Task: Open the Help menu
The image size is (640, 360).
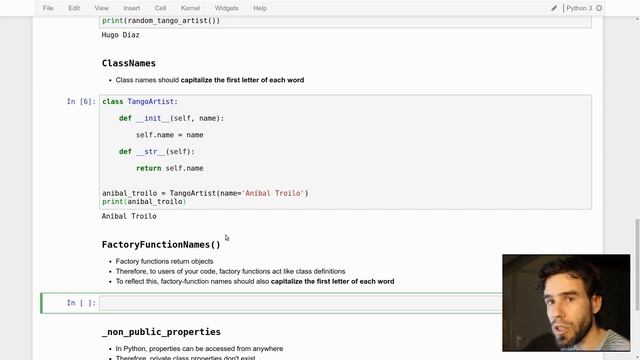Action: [260, 8]
